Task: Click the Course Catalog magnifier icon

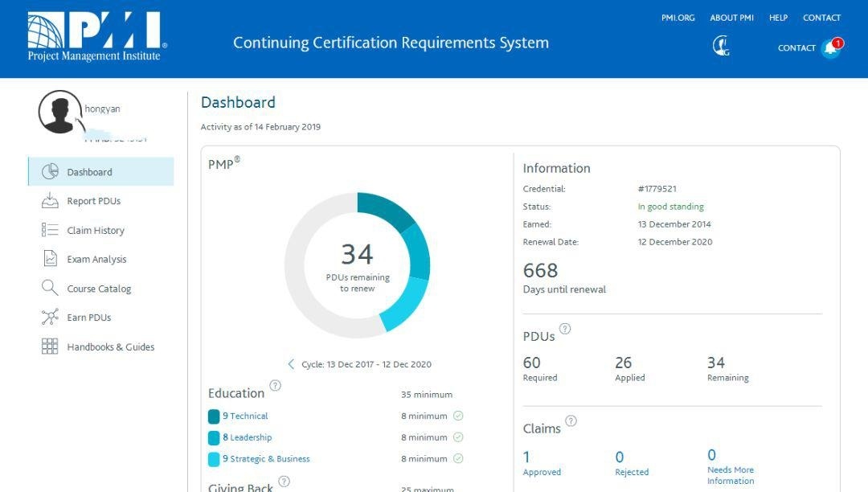Action: point(50,288)
